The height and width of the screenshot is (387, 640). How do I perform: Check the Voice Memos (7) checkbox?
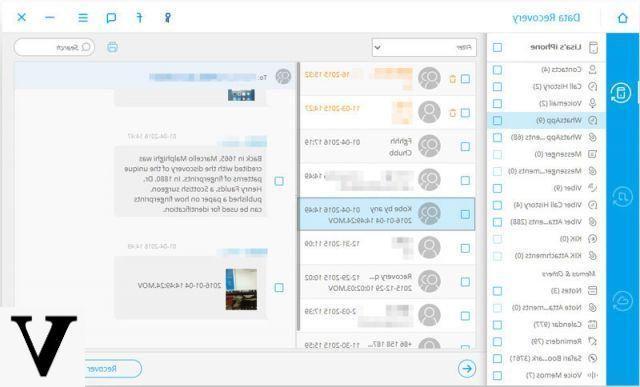(x=497, y=375)
